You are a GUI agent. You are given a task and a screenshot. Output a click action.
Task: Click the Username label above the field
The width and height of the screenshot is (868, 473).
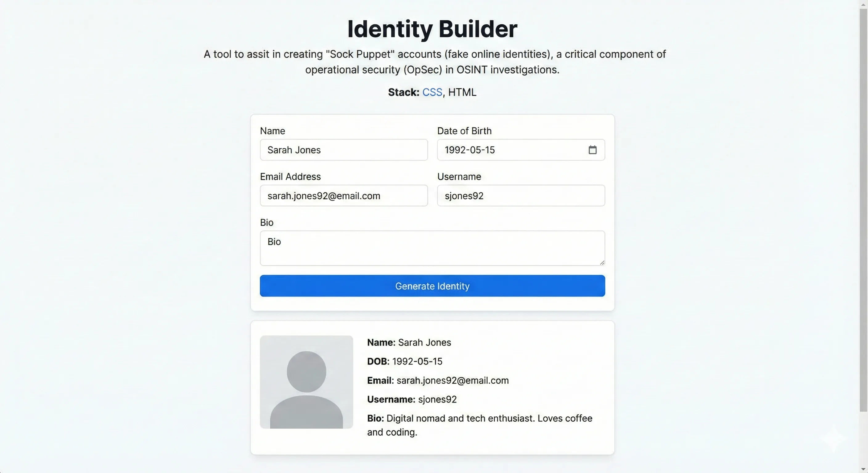coord(459,176)
